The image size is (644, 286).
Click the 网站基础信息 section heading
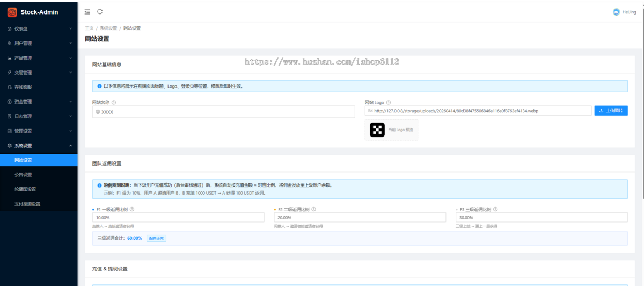106,65
